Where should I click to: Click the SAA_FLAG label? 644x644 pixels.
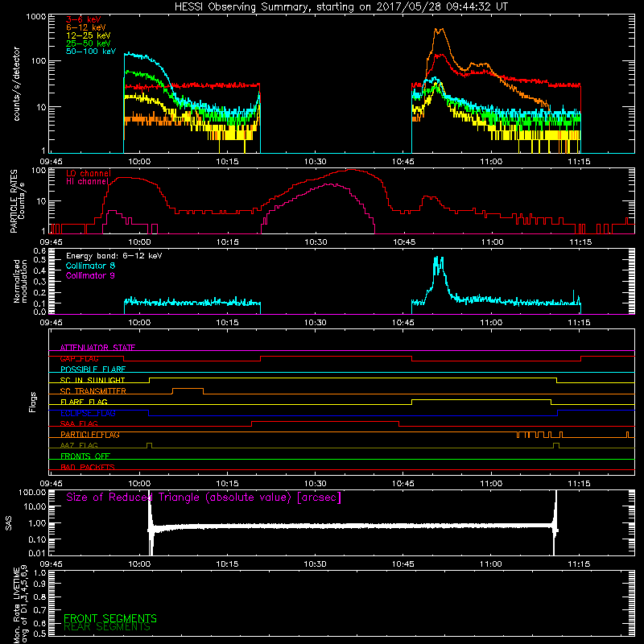pyautogui.click(x=79, y=423)
